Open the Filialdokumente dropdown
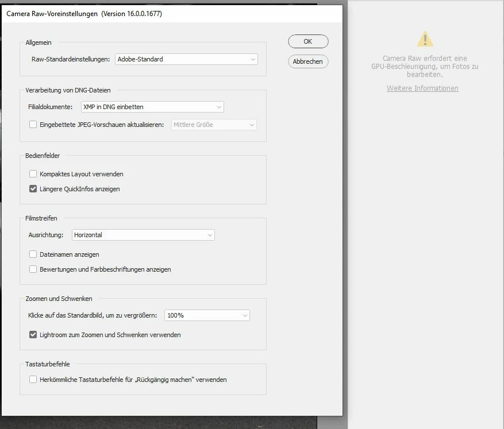504x429 pixels. 152,107
